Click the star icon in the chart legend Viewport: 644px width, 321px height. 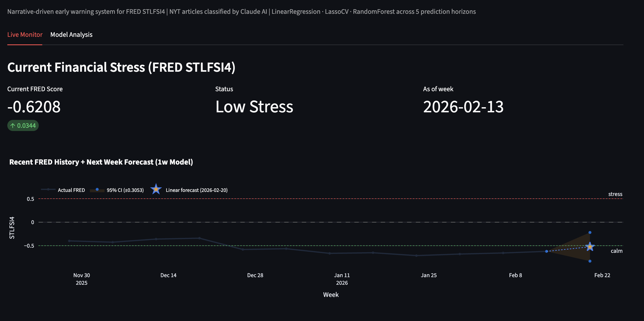[x=156, y=189]
